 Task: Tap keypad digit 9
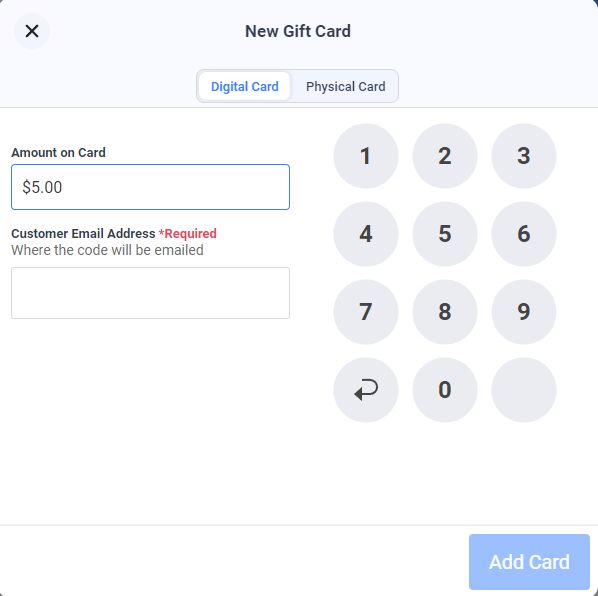point(524,312)
